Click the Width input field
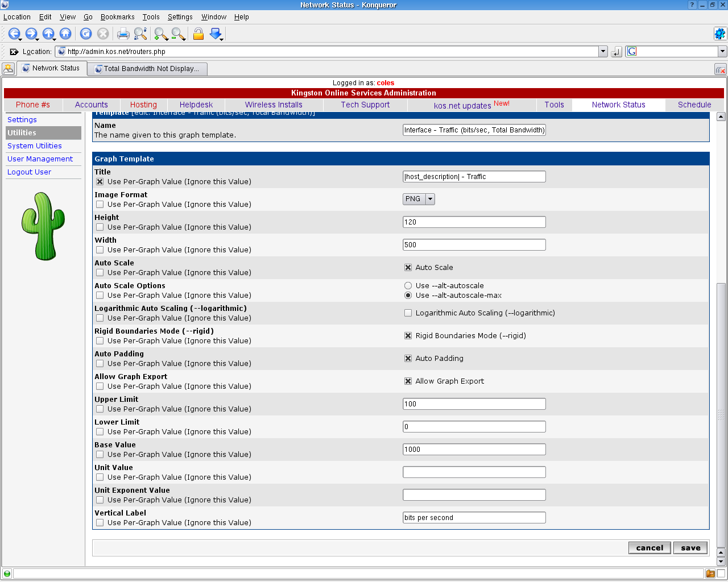The width and height of the screenshot is (728, 582). 474,245
